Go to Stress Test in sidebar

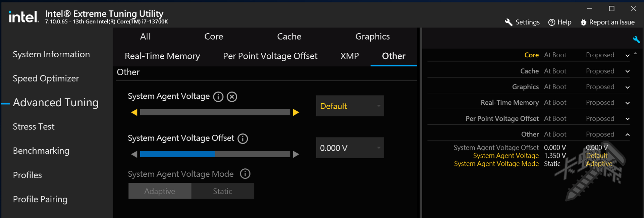point(34,127)
